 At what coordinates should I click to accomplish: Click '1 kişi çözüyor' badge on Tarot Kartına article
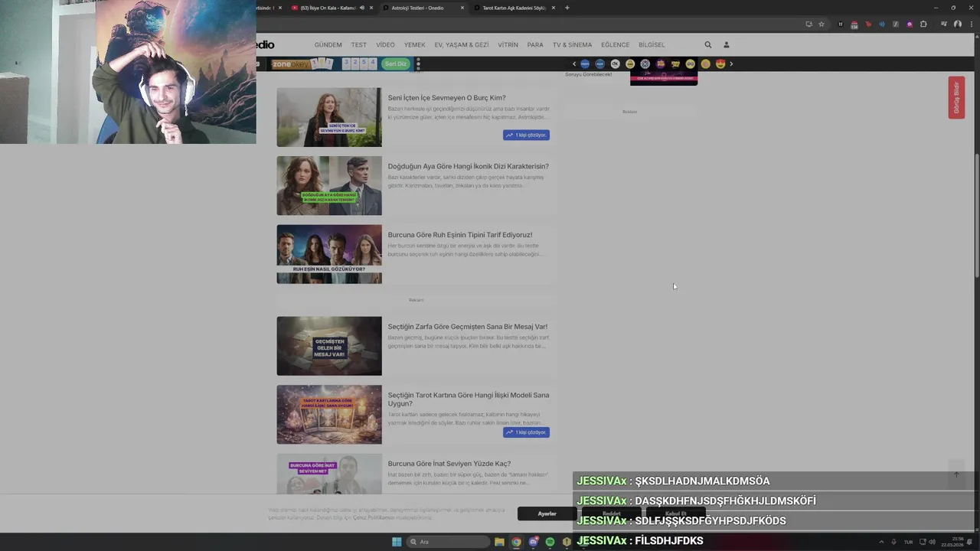526,432
